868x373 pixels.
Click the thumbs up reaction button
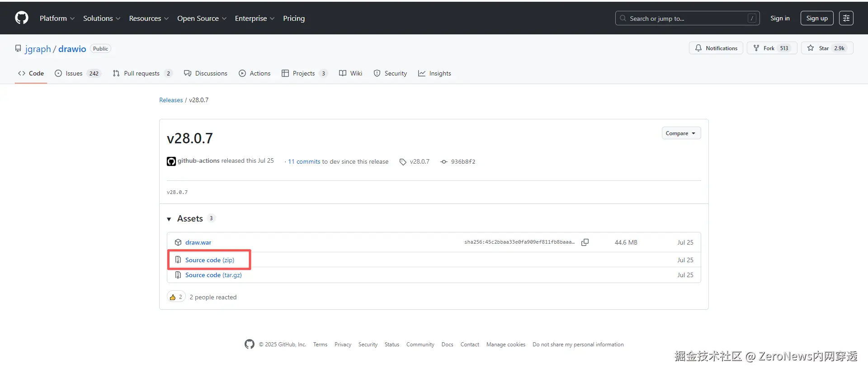click(176, 297)
